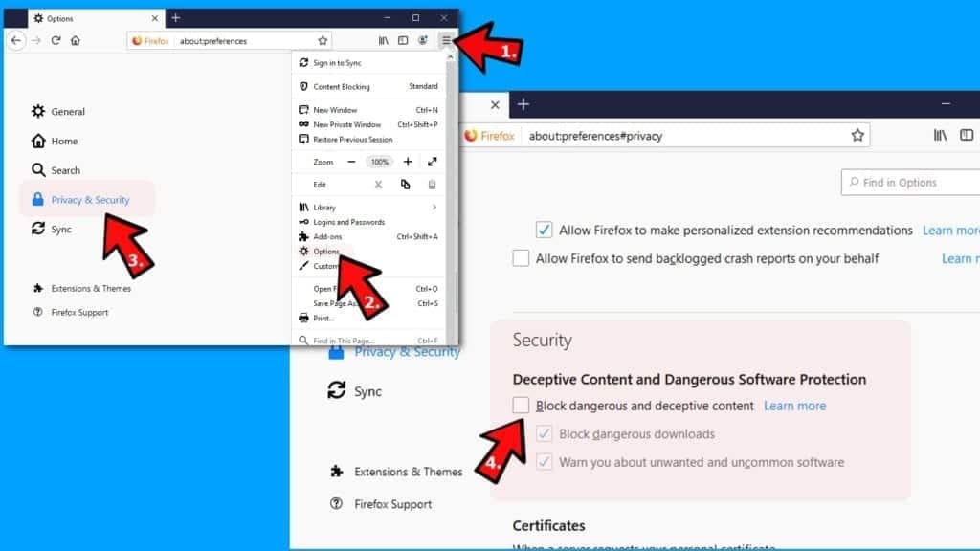
Task: Enable sending backlogged crash reports
Action: [521, 258]
